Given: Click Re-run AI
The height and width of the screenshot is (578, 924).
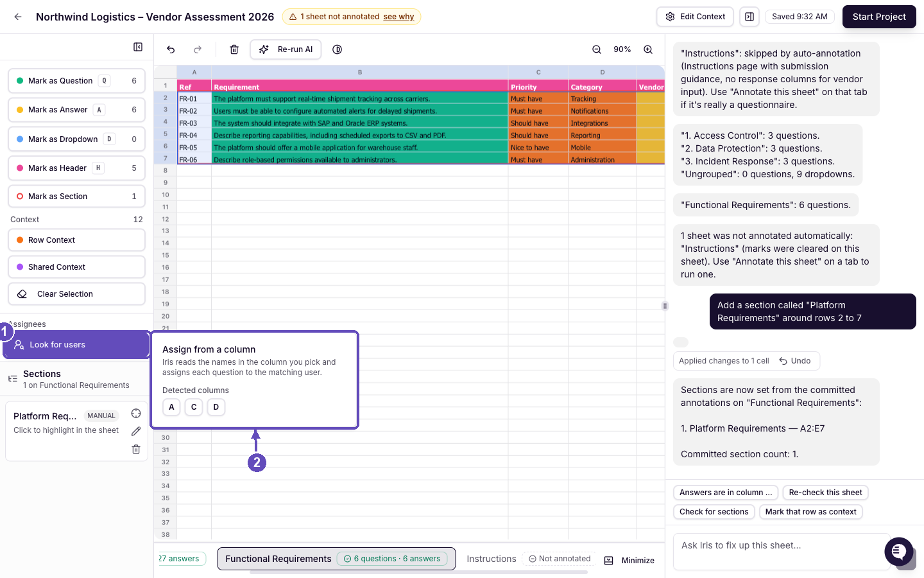Looking at the screenshot, I should (286, 49).
